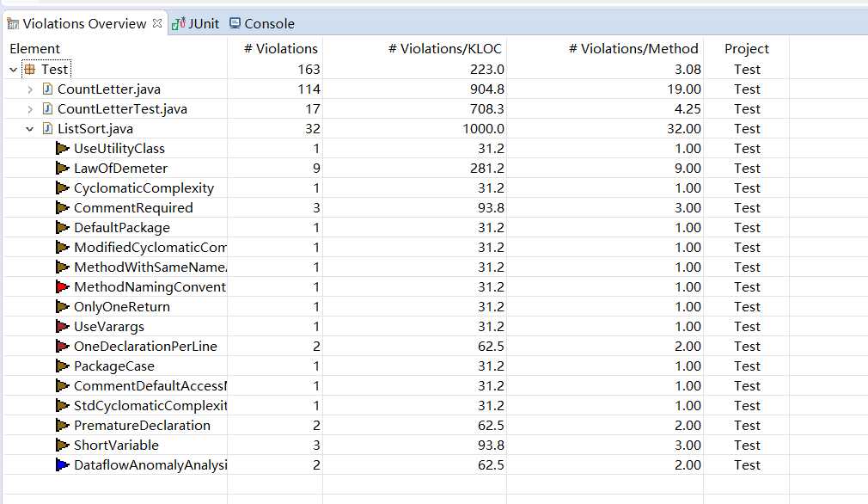This screenshot has width=868, height=504.
Task: Select the OnlyOneReturn violation label
Action: point(122,307)
